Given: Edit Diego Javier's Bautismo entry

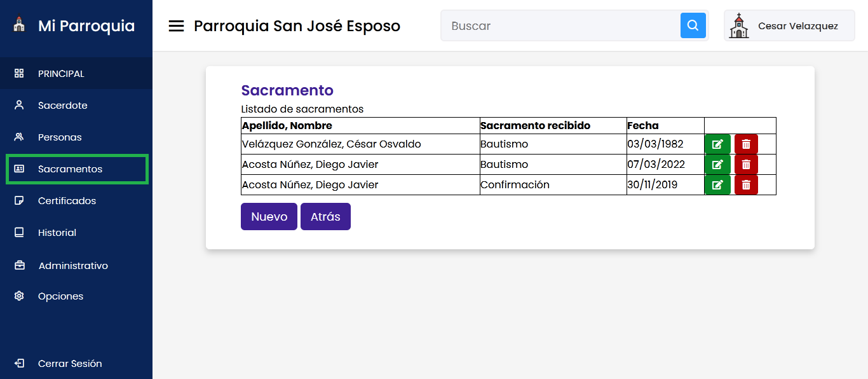Looking at the screenshot, I should tap(717, 165).
